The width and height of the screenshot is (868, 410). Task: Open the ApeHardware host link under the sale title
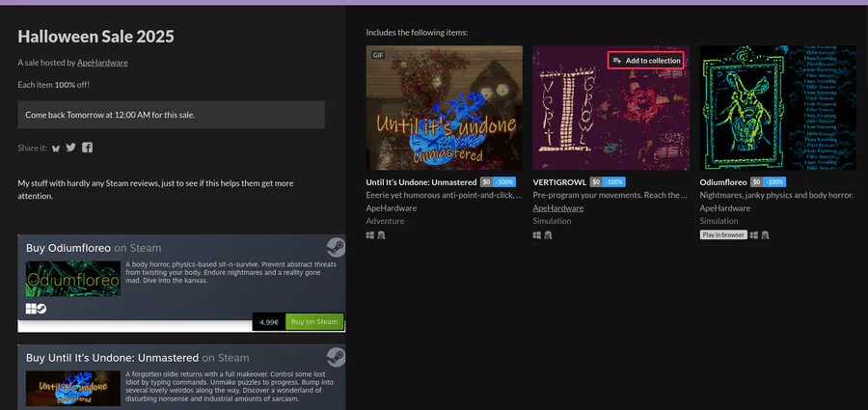point(102,63)
